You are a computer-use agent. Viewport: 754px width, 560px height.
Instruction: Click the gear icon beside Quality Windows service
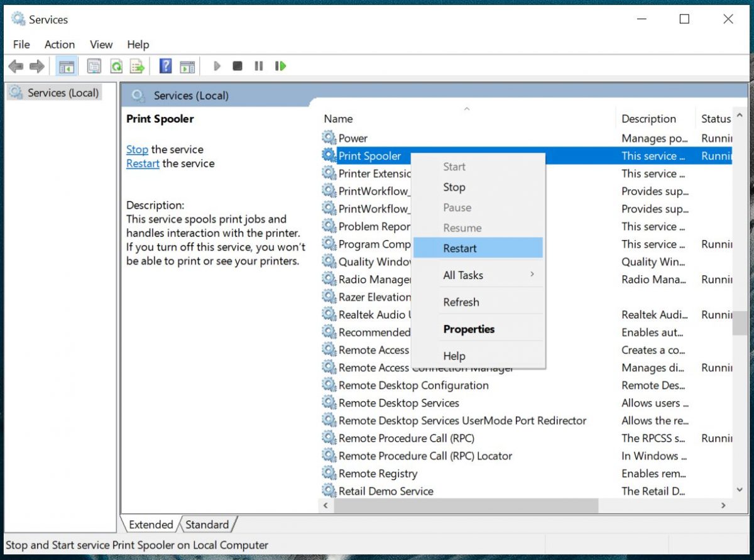tap(329, 261)
